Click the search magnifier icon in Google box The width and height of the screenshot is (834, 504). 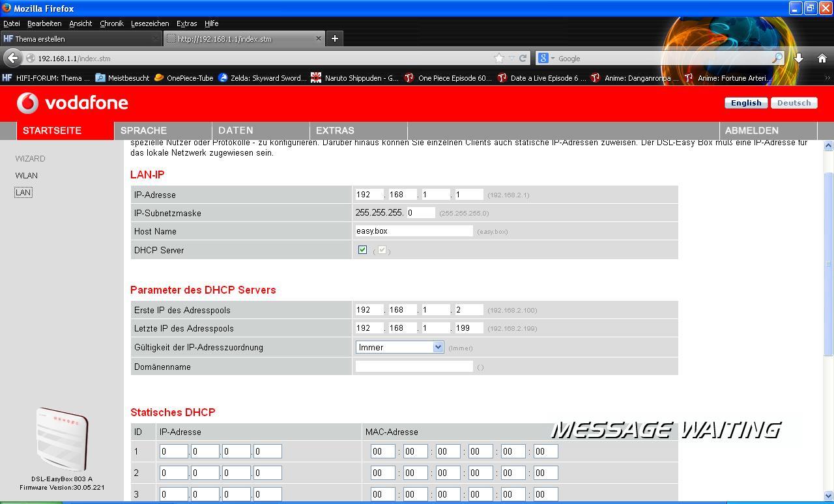point(777,58)
